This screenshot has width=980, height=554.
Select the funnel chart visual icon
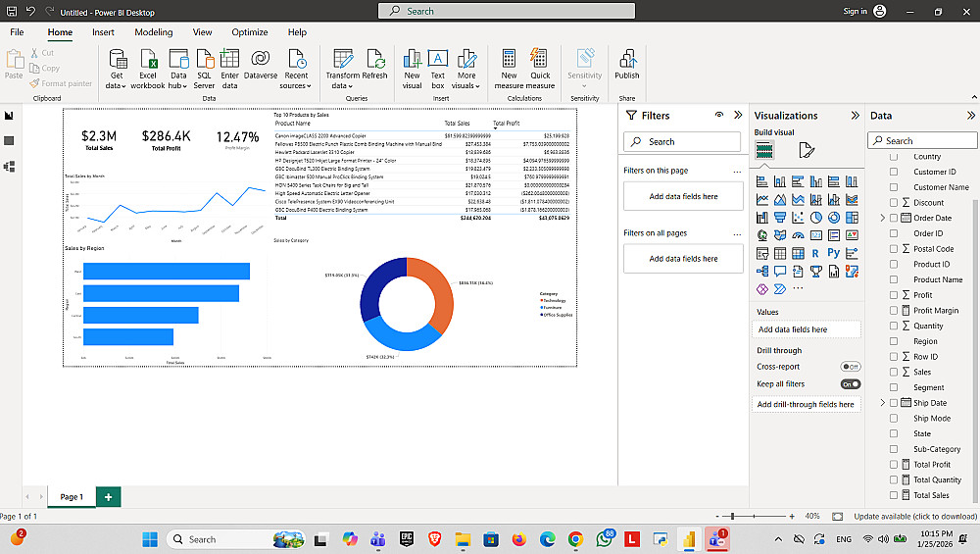(780, 218)
